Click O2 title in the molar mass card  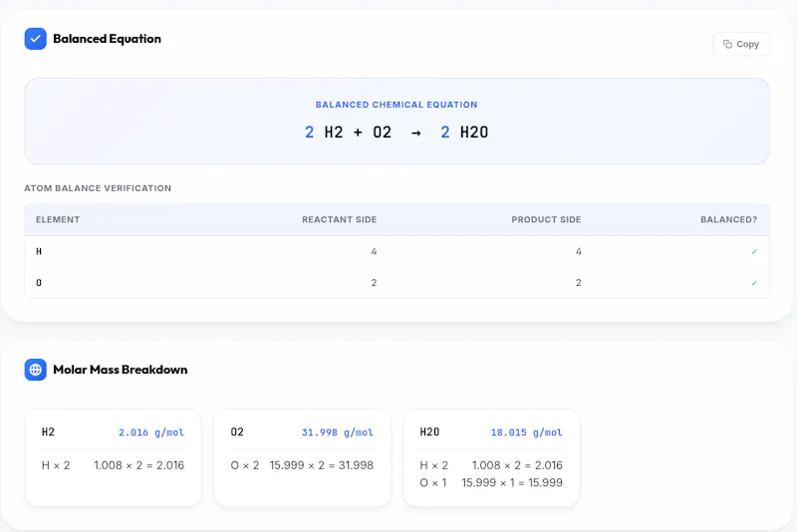pos(237,432)
